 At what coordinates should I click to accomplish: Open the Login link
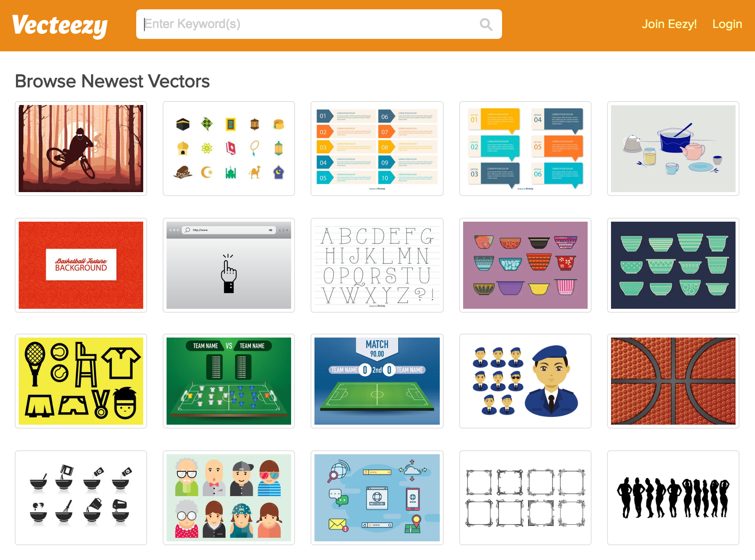[x=727, y=24]
